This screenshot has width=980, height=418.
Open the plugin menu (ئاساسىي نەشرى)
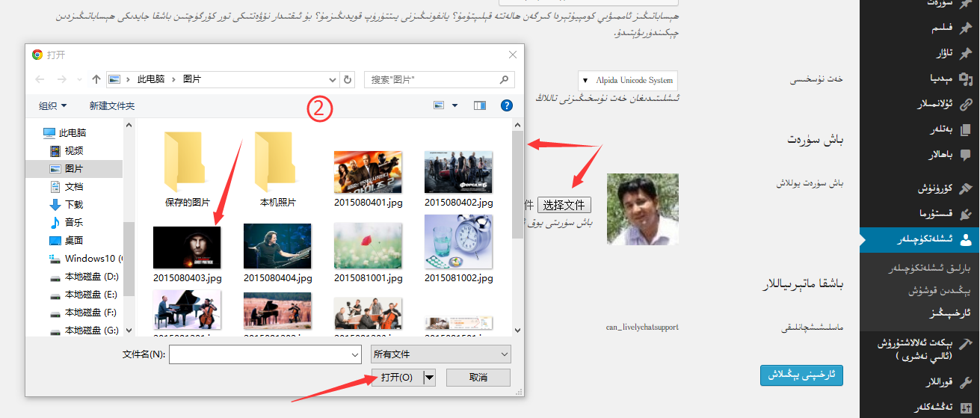click(919, 349)
